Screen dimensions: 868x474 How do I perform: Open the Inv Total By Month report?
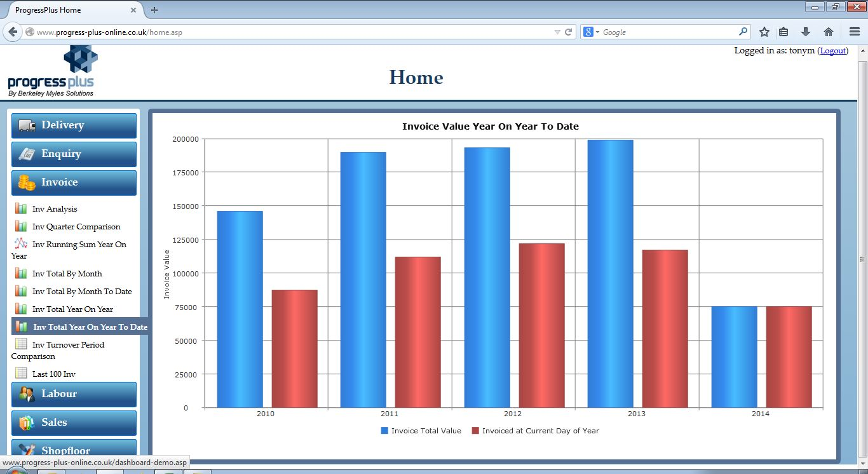coord(67,274)
